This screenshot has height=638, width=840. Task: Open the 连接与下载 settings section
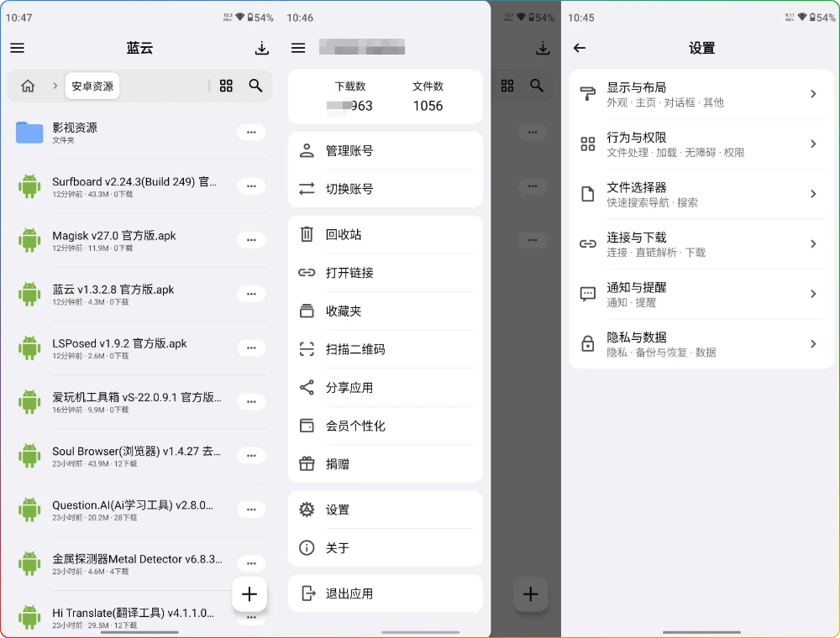(701, 244)
